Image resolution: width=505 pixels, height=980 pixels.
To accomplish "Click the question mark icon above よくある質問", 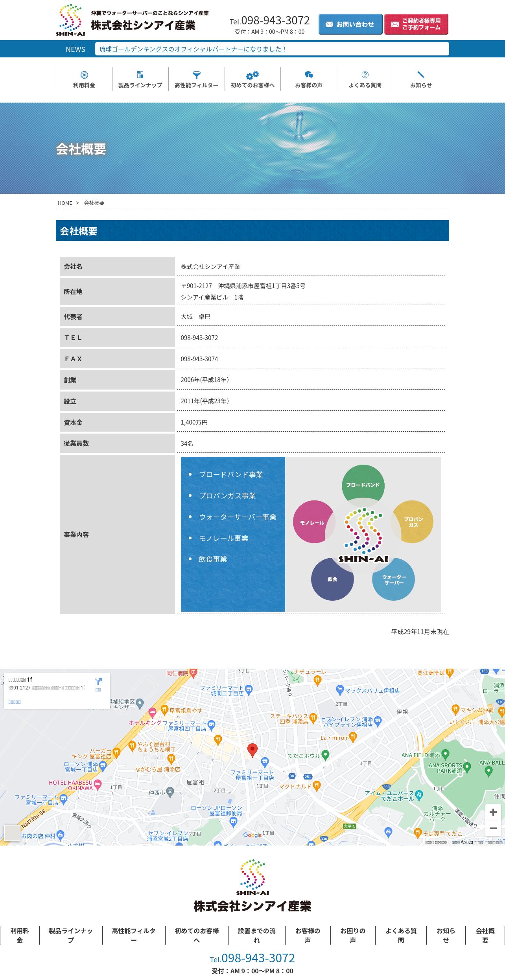I will click(365, 75).
